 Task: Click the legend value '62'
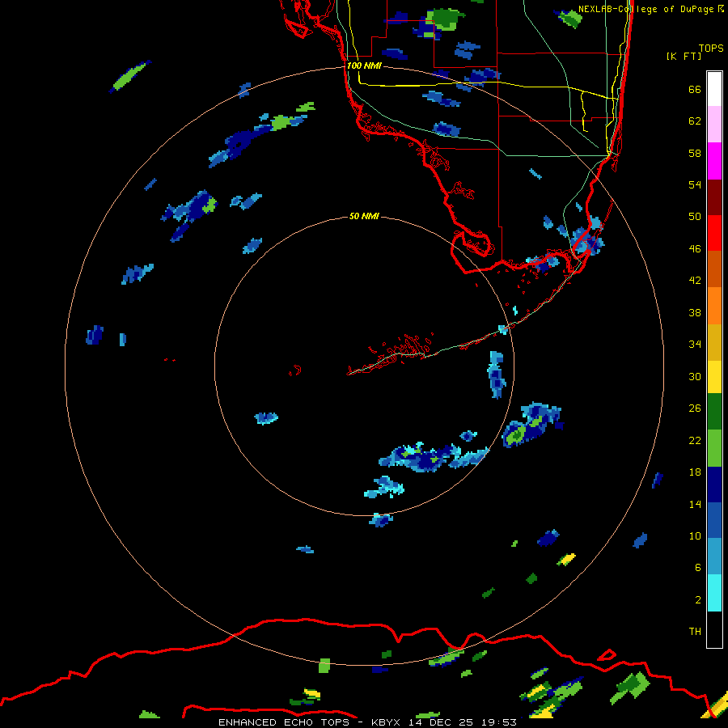pos(695,121)
